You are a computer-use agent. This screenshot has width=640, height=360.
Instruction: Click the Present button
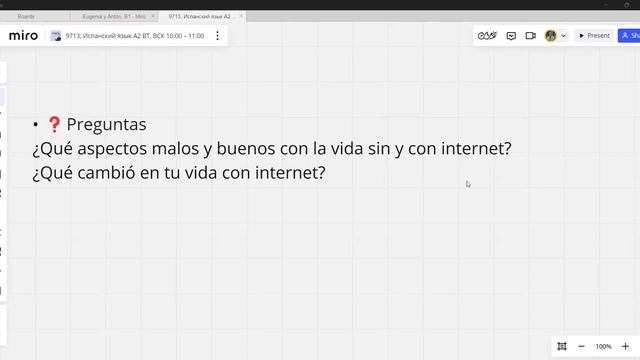click(x=594, y=36)
